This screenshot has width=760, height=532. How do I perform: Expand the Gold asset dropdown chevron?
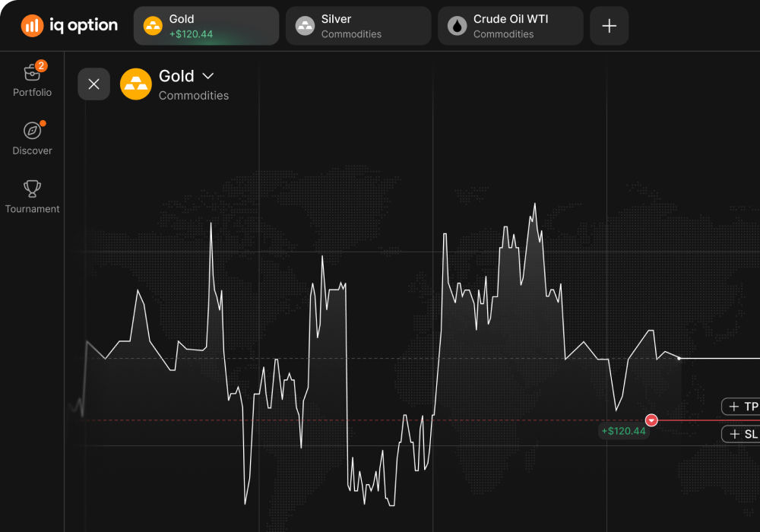coord(208,76)
